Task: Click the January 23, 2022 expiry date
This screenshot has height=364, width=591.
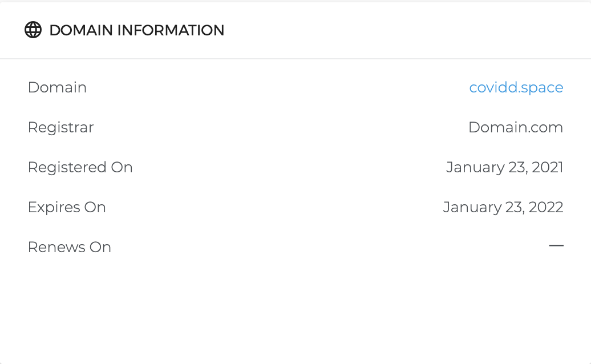Action: tap(503, 207)
